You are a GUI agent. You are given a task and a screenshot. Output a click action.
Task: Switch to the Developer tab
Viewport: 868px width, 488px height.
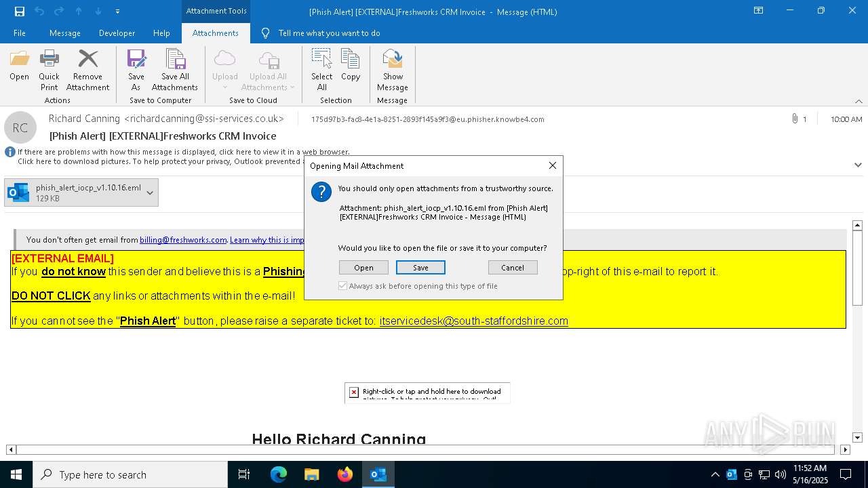[x=117, y=33]
